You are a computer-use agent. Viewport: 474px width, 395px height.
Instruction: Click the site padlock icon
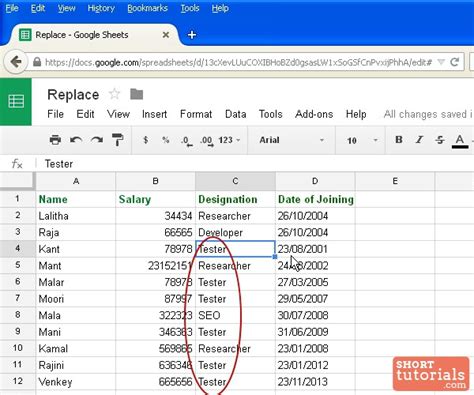point(37,62)
